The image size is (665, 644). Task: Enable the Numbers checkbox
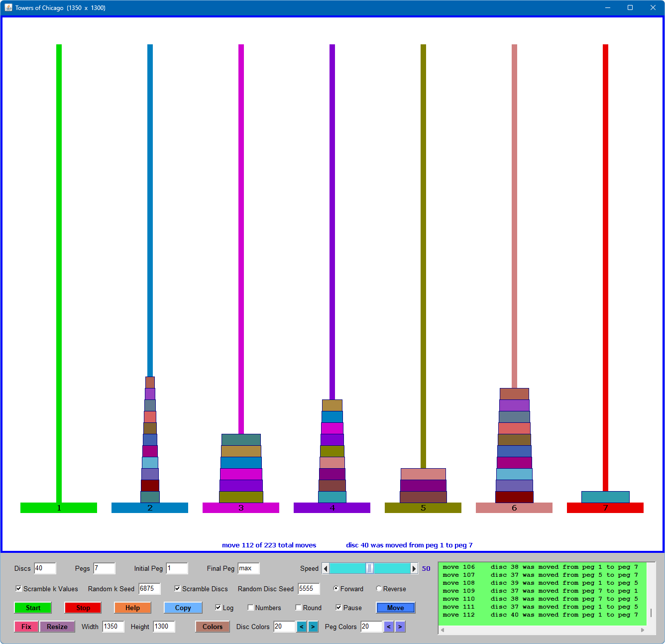point(251,608)
